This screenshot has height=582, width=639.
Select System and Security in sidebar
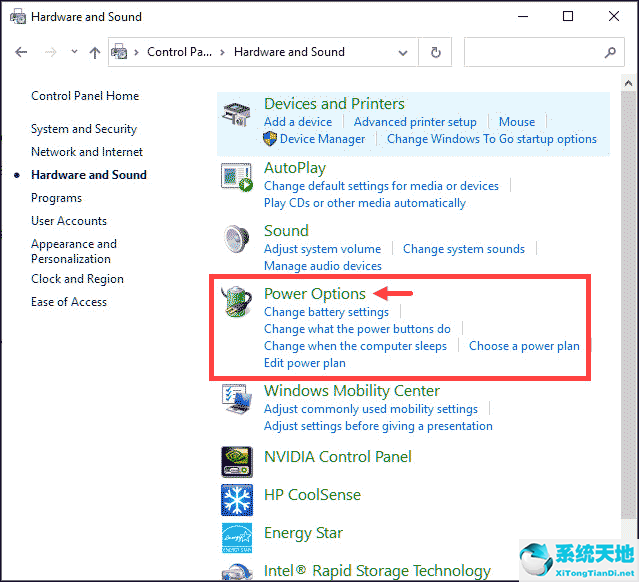[83, 129]
